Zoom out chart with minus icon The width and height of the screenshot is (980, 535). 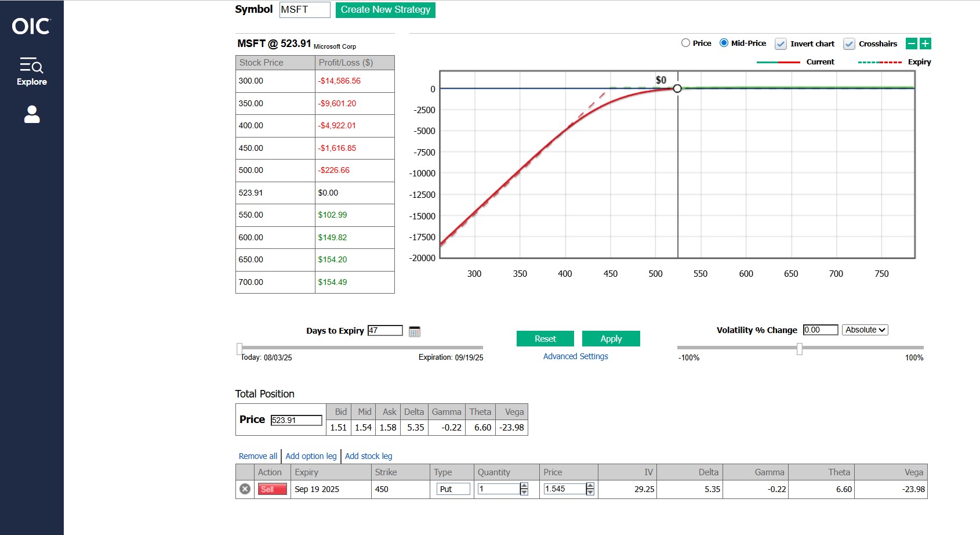pos(912,44)
